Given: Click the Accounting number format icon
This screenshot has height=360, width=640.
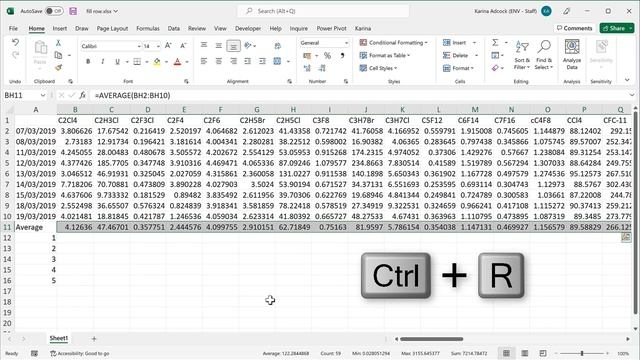Looking at the screenshot, I should 307,56.
